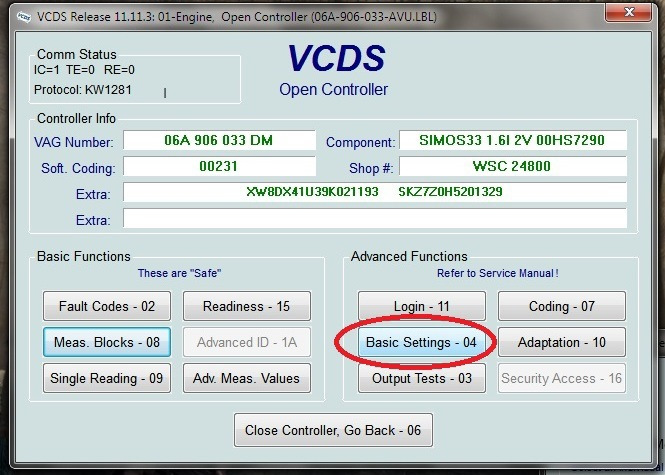This screenshot has width=665, height=475.
Task: Click the Component field SIMOS33 1.6l 2V
Action: [513, 140]
